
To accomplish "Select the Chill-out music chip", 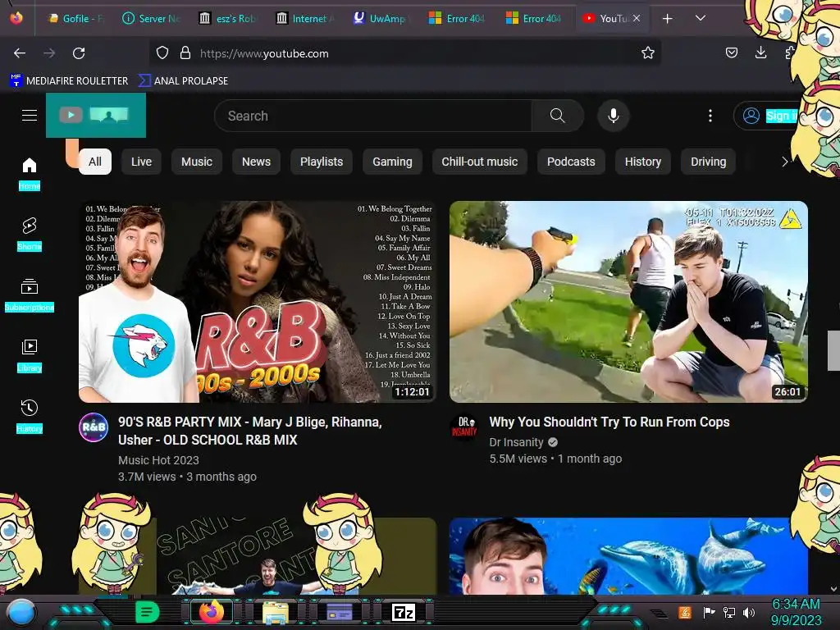I will [479, 162].
